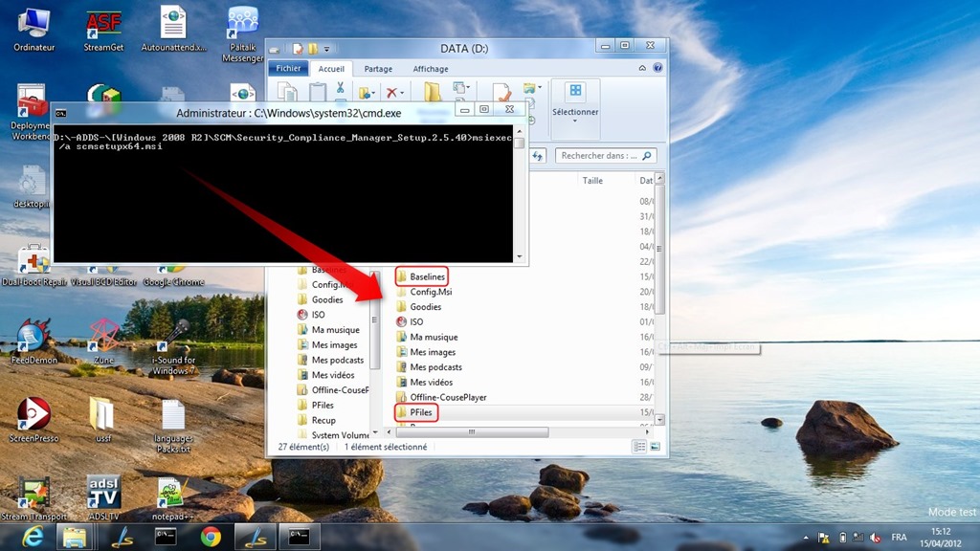
Task: Select the Zune desktop icon
Action: [103, 342]
